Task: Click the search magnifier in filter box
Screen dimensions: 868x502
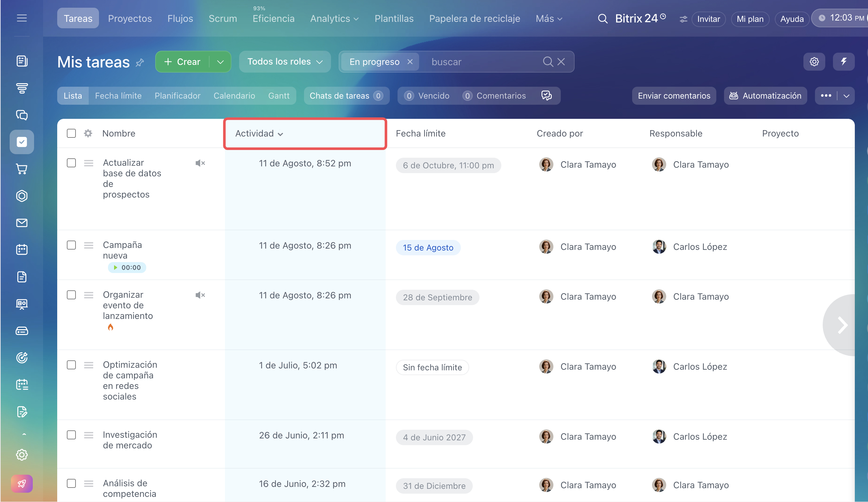Action: click(548, 62)
